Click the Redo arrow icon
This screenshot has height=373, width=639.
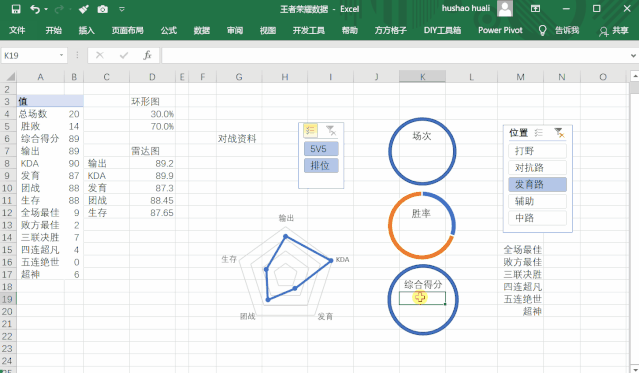click(x=59, y=9)
